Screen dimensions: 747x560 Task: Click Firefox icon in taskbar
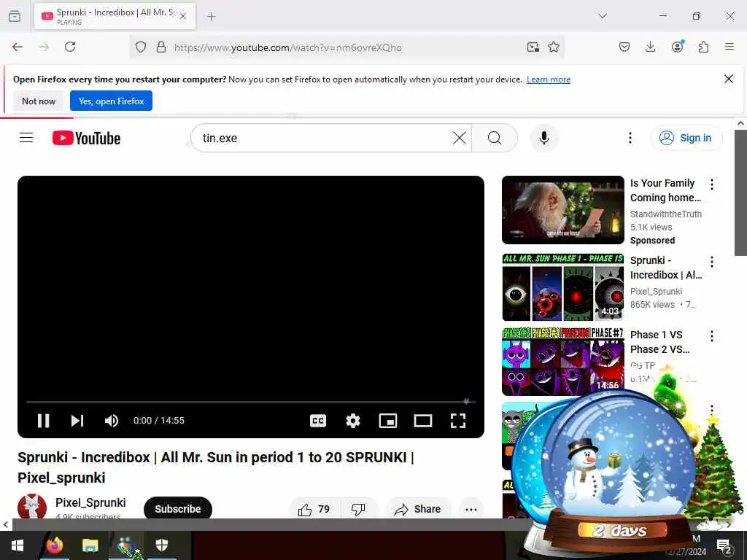click(55, 545)
